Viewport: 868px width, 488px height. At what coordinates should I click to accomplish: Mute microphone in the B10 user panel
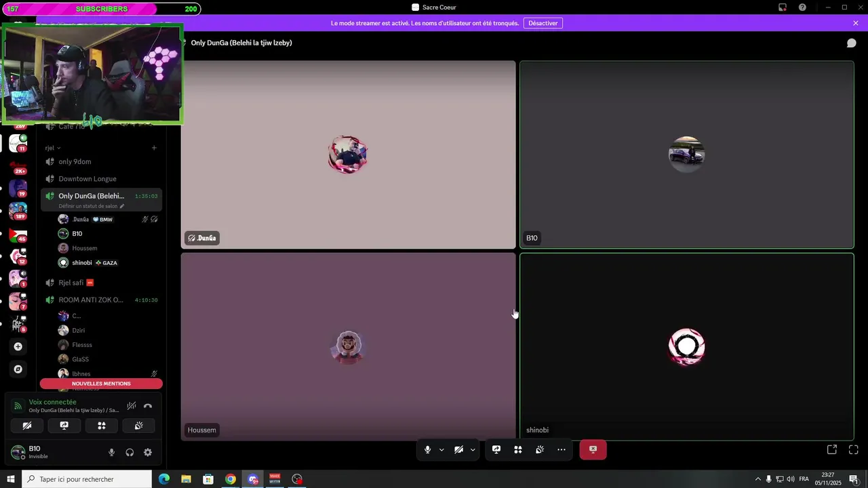coord(112,453)
